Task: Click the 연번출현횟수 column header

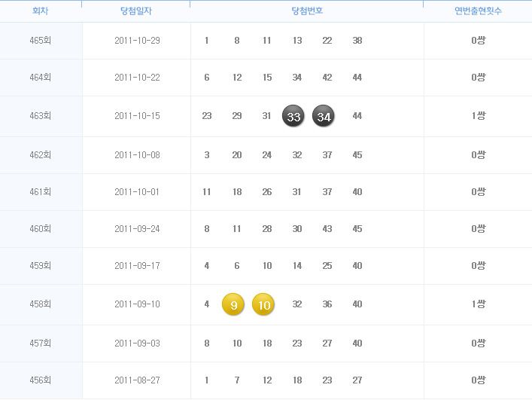Action: (478, 11)
